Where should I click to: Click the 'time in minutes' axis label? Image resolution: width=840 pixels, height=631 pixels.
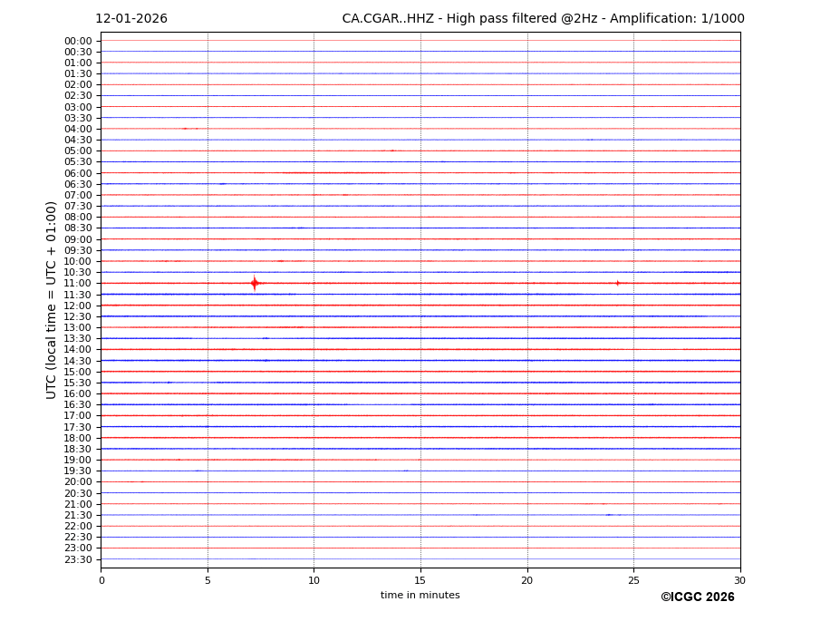click(x=420, y=596)
